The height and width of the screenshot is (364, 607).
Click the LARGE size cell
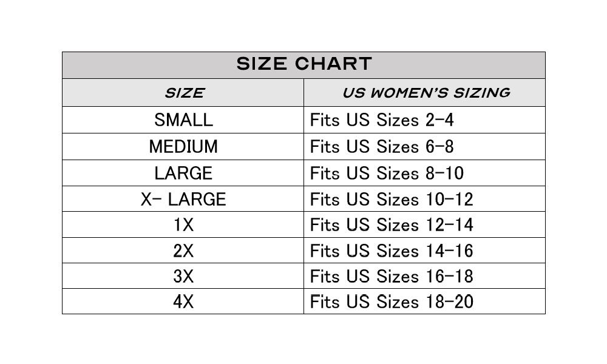point(183,173)
